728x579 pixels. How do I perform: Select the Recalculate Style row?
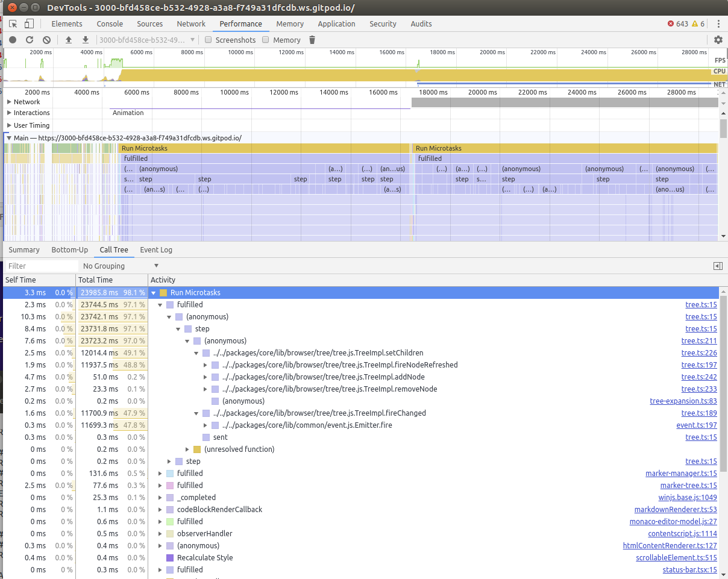pyautogui.click(x=362, y=558)
